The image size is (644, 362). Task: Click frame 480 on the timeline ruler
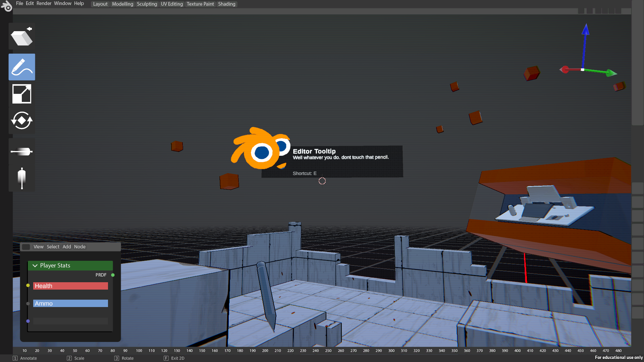point(618,351)
